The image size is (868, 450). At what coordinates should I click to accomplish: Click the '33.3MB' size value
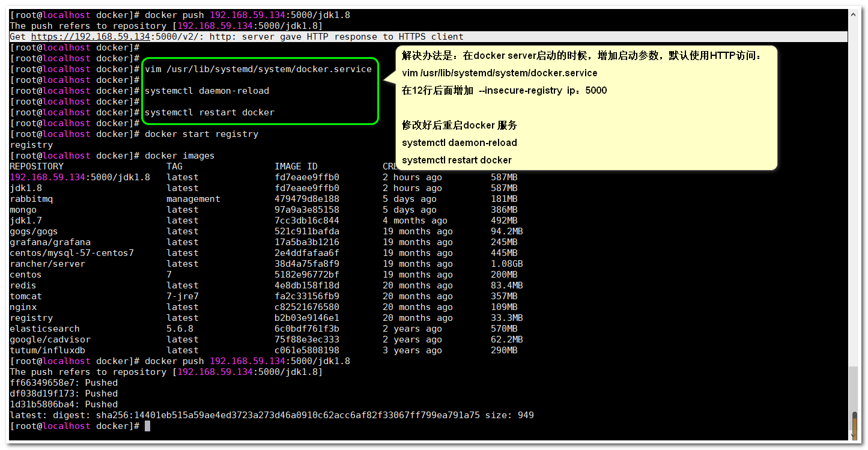[507, 318]
